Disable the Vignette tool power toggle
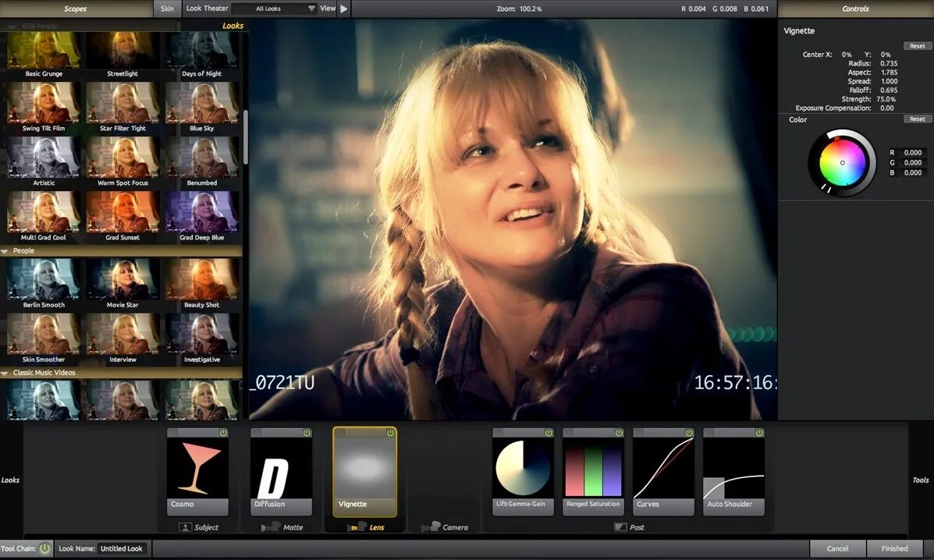934x560 pixels. tap(390, 433)
